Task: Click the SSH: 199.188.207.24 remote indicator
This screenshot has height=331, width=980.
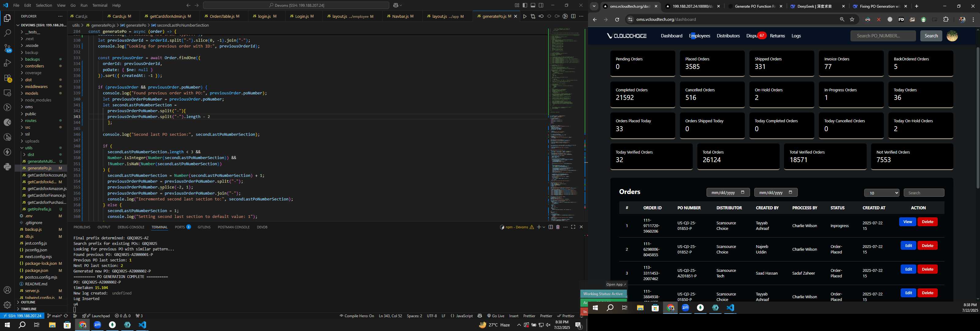Action: (22, 316)
